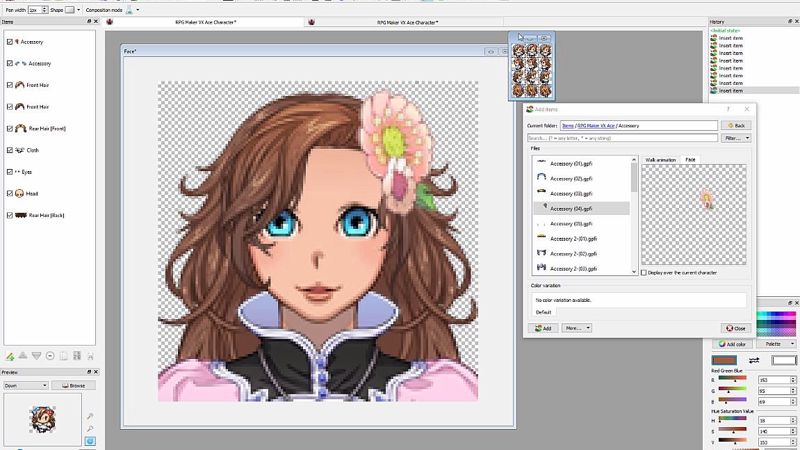
Task: Toggle Rear Hair [Front] checkbox
Action: pos(10,129)
